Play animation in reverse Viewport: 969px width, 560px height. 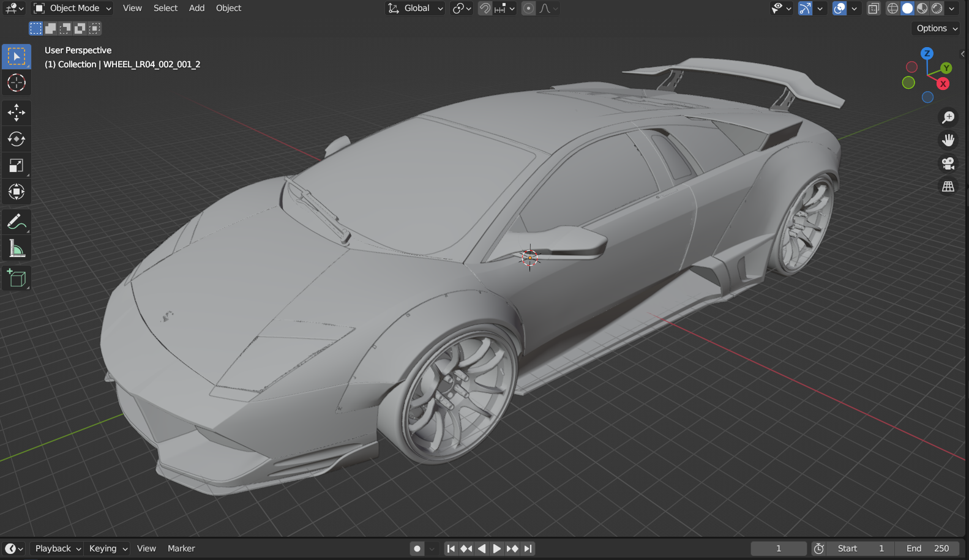482,548
